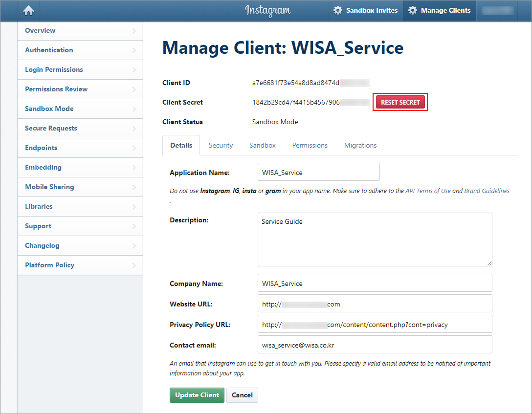This screenshot has width=532, height=414.
Task: Switch to the Sandbox tab
Action: pyautogui.click(x=263, y=145)
